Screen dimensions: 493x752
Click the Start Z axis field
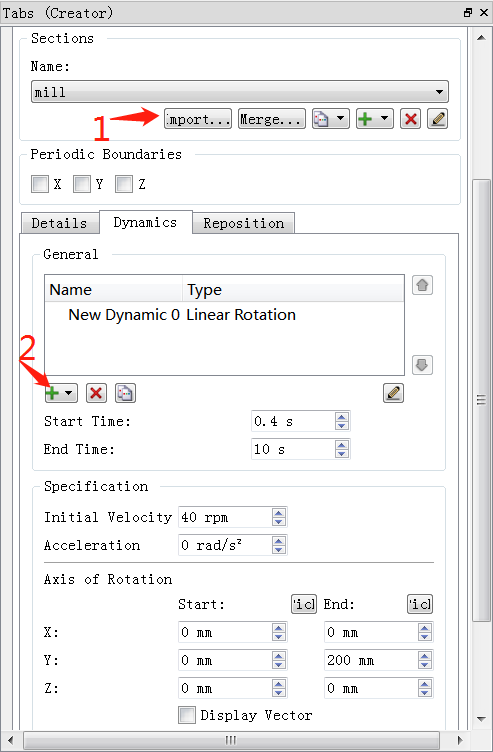225,688
